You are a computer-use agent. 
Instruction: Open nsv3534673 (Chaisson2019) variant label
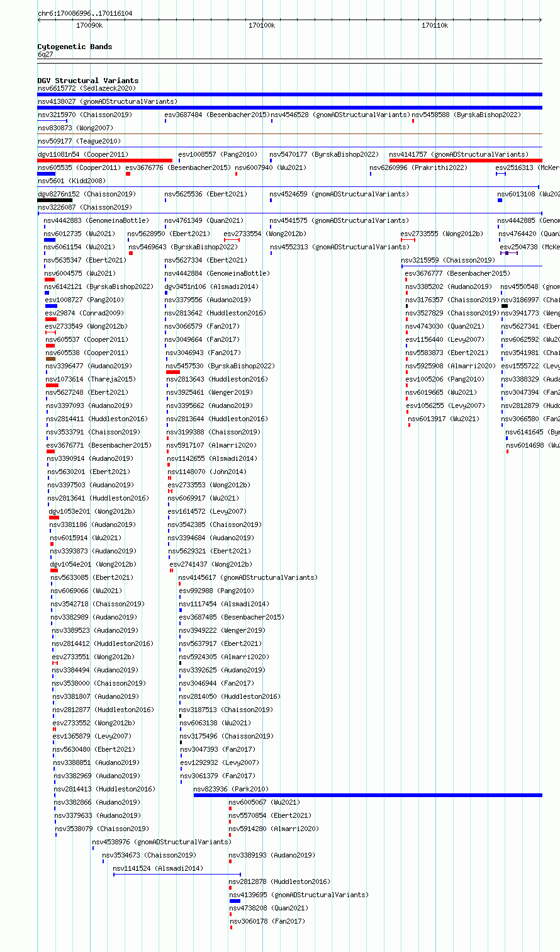150,856
